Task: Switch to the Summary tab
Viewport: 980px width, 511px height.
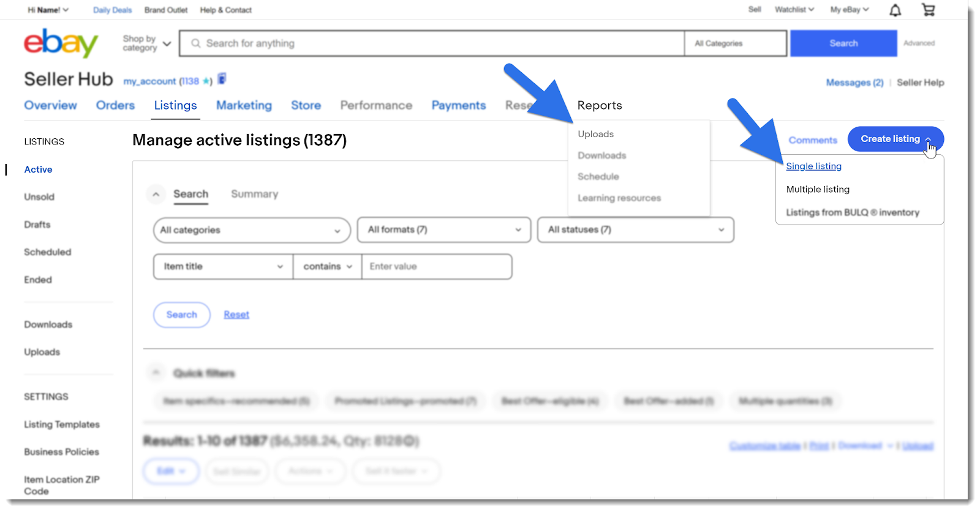Action: click(x=254, y=194)
